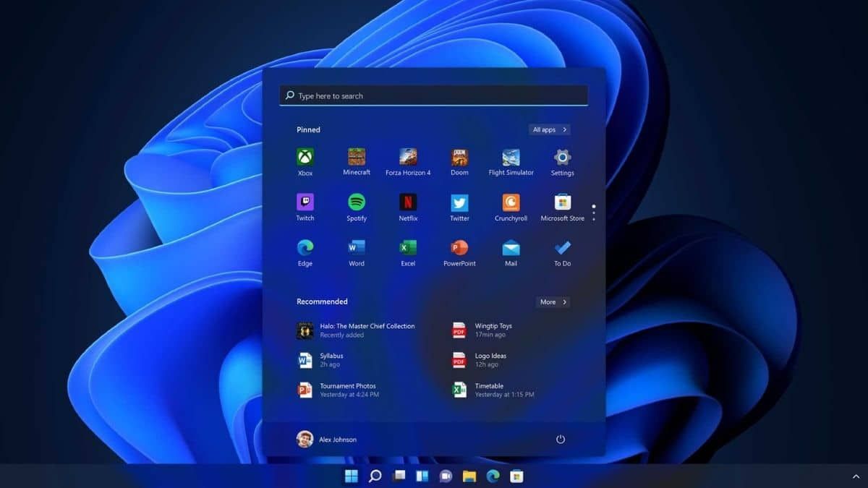This screenshot has width=868, height=488.
Task: Start Forza Horizon 4
Action: tap(407, 158)
